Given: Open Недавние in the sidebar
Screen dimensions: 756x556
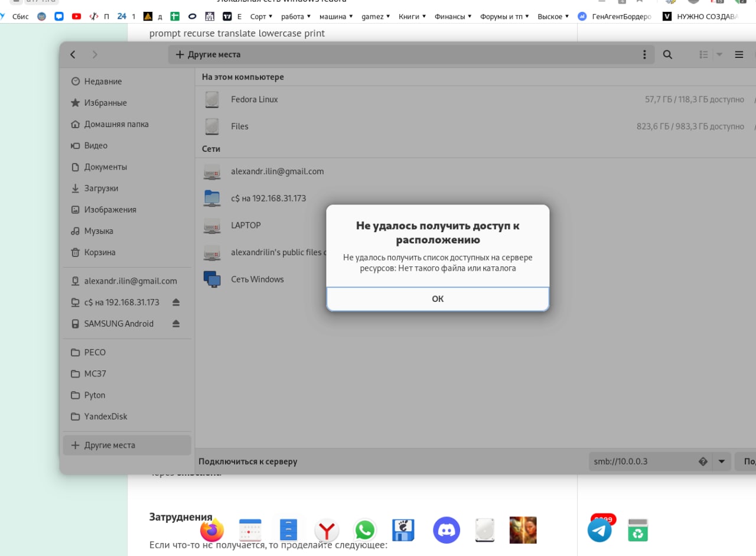Looking at the screenshot, I should pyautogui.click(x=127, y=82).
